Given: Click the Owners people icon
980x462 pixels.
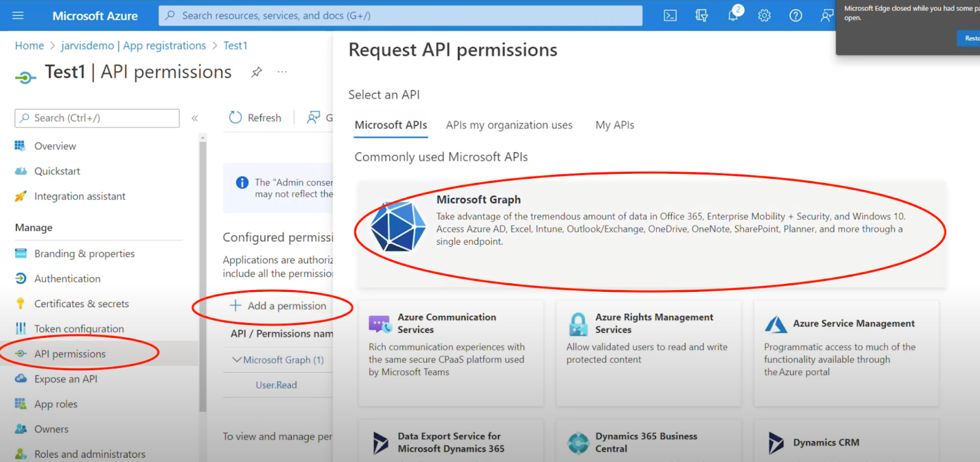Looking at the screenshot, I should 20,429.
